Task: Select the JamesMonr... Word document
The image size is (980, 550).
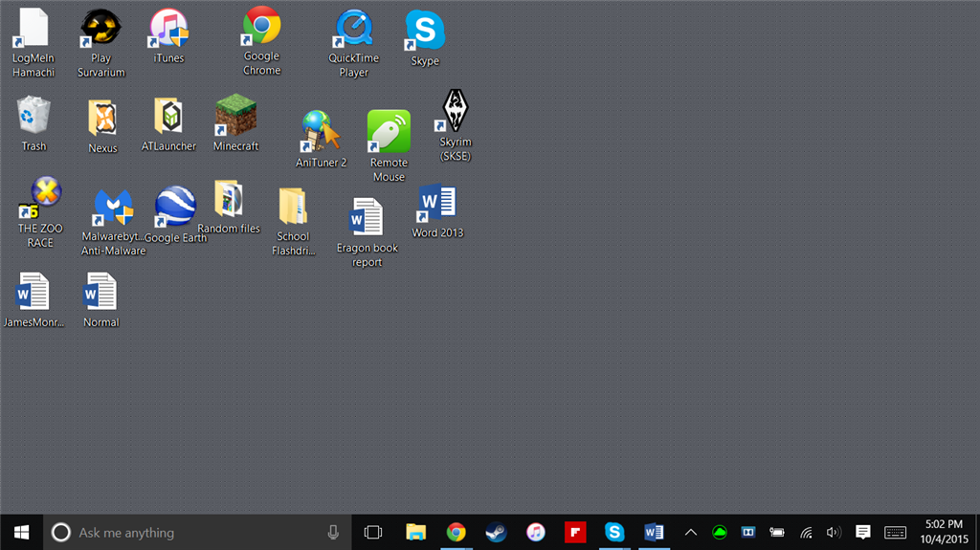Action: pos(33,300)
